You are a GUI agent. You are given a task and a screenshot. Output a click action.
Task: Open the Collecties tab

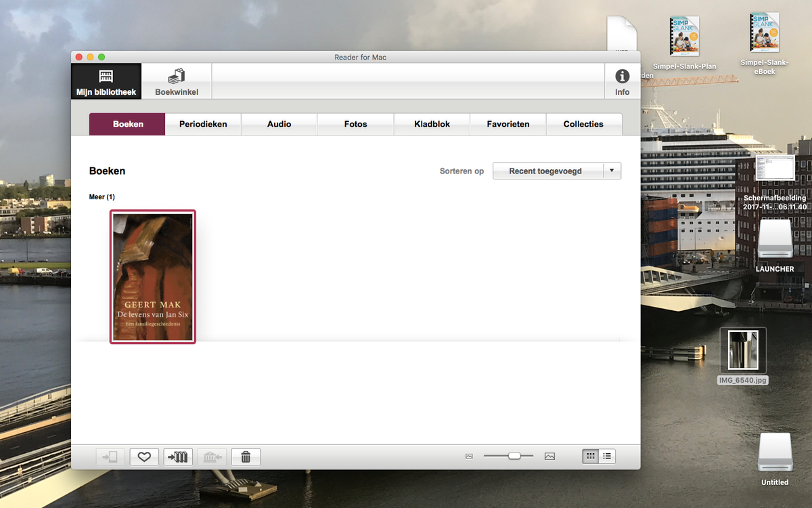[x=583, y=124]
